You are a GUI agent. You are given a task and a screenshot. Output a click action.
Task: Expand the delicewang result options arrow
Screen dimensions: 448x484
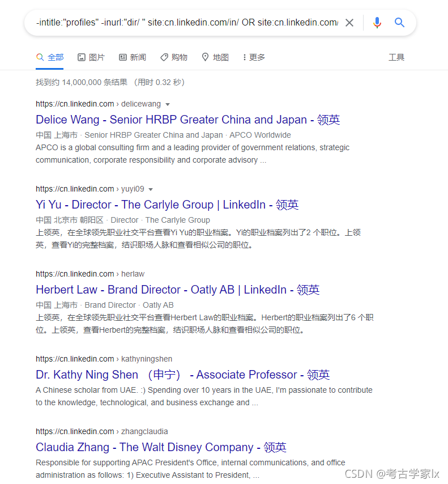[x=168, y=104]
